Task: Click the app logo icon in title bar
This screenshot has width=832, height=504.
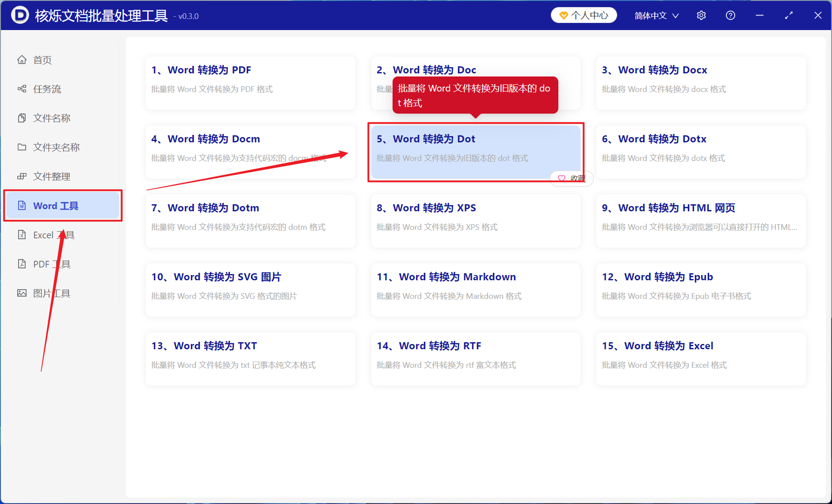Action: [19, 15]
